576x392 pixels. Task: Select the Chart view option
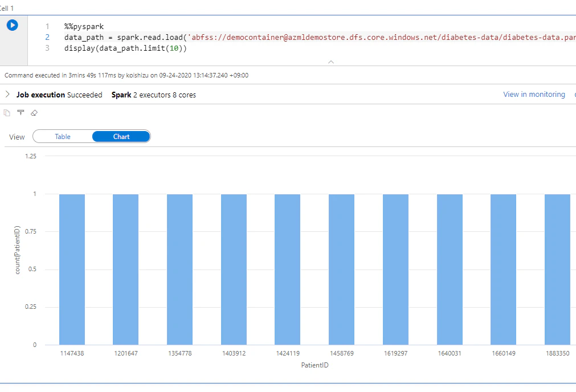pyautogui.click(x=121, y=137)
